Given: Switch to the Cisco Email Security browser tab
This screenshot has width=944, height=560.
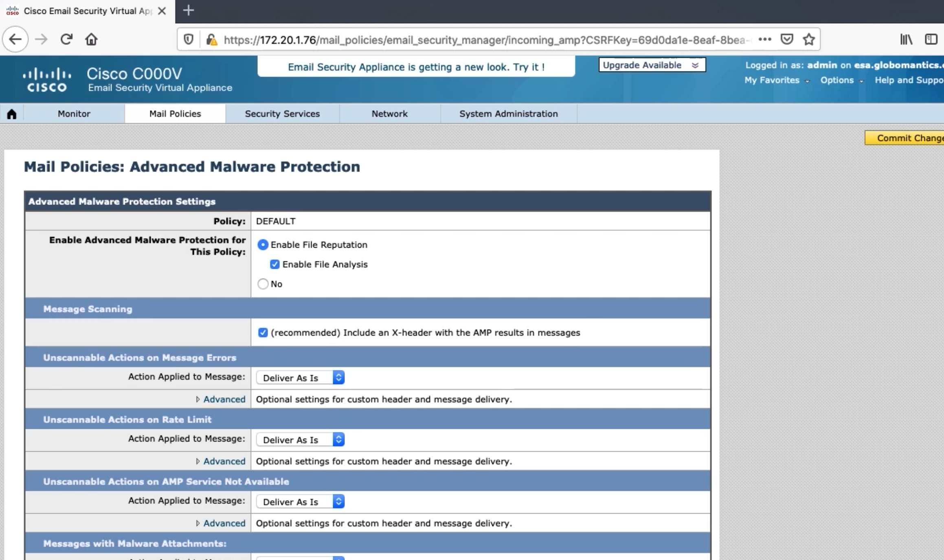Looking at the screenshot, I should point(87,11).
